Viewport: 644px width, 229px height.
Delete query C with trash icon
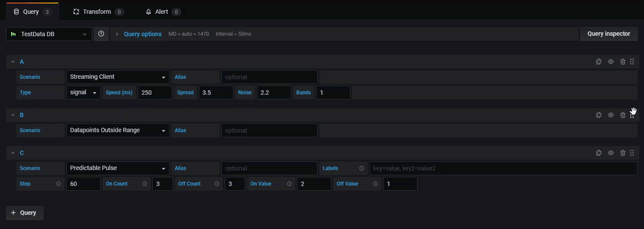[622, 153]
